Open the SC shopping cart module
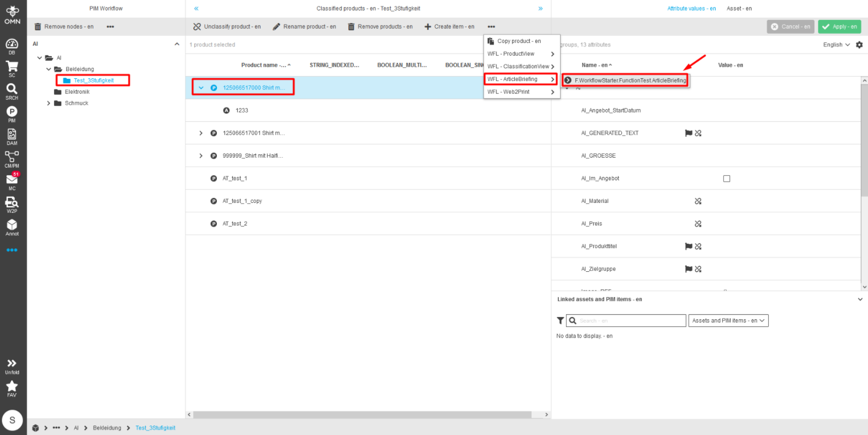The image size is (868, 435). point(12,69)
